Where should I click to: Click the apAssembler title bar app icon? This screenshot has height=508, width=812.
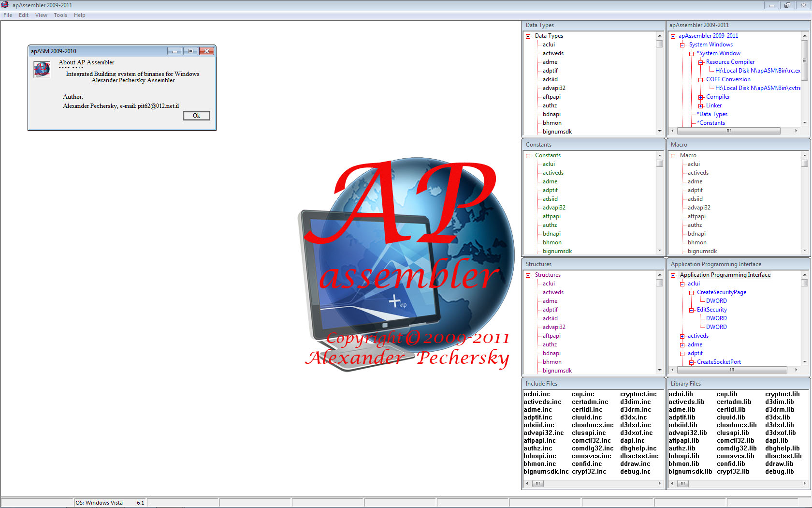point(5,5)
